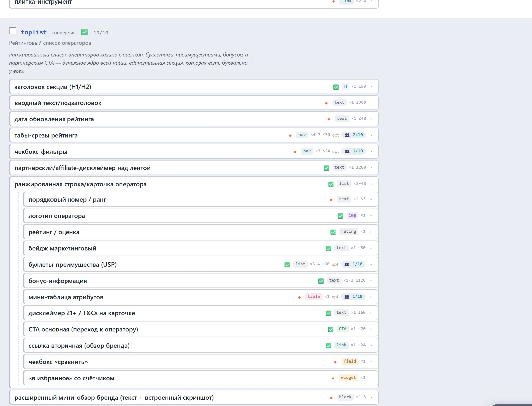This screenshot has width=532, height=406.
Task: Click the img tag on логотип оператора row
Action: [x=352, y=215]
